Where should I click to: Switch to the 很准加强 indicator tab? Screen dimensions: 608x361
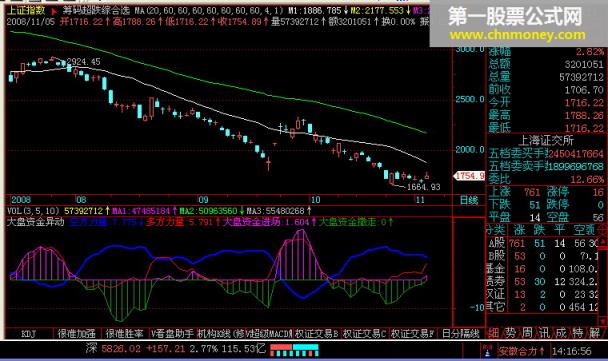coord(76,333)
